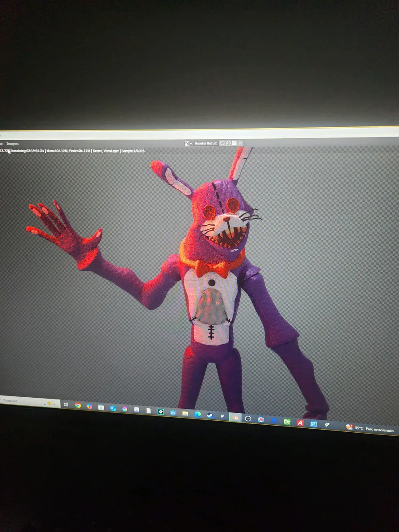
Task: Click the Render Result image name field
Action: pos(206,143)
